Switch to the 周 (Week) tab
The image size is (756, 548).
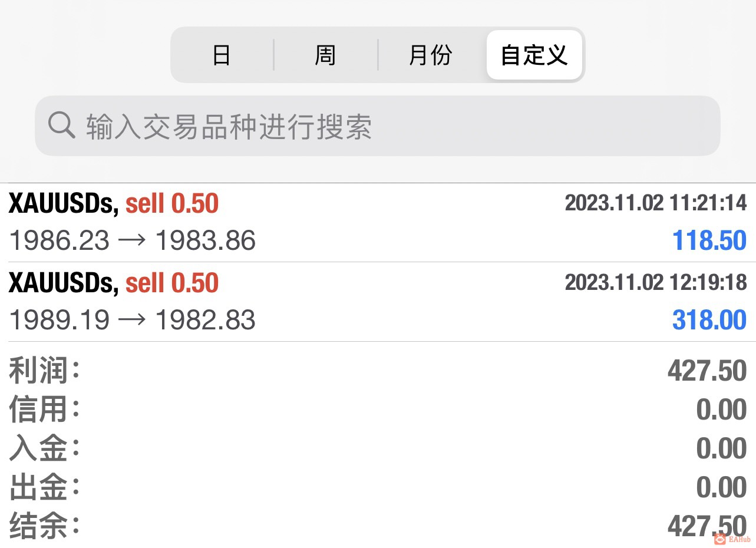click(325, 55)
